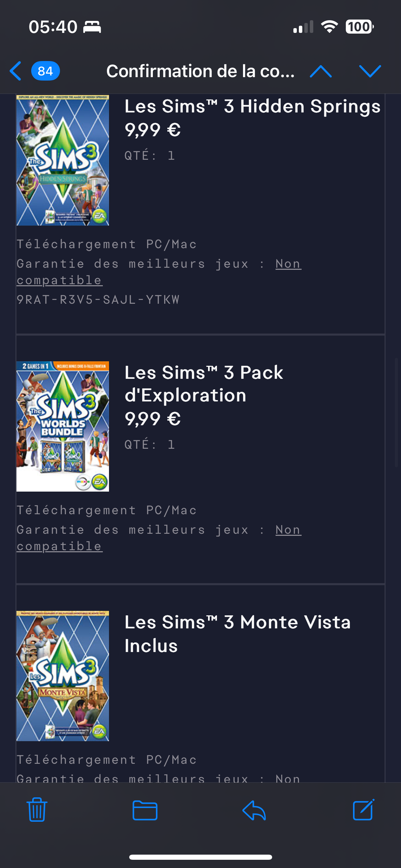Screen dimensions: 401x868
Task: Go to previous message with up arrow
Action: pos(320,71)
